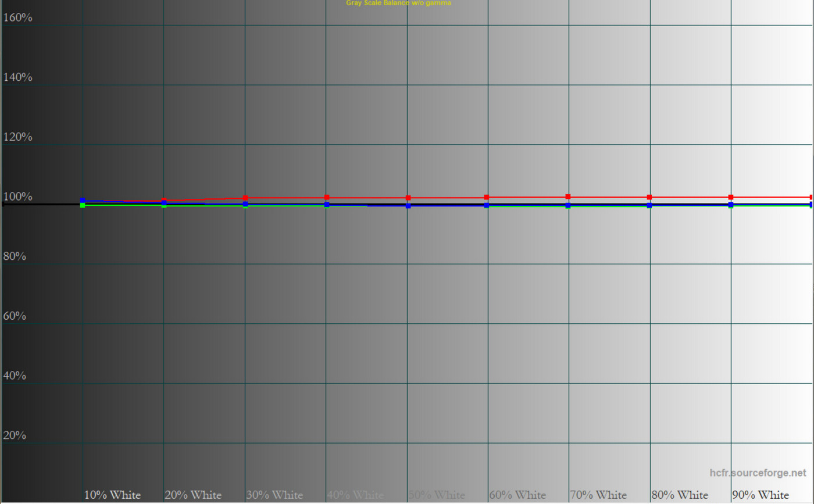Click the 60% White axis label
The width and height of the screenshot is (814, 504).
click(517, 495)
